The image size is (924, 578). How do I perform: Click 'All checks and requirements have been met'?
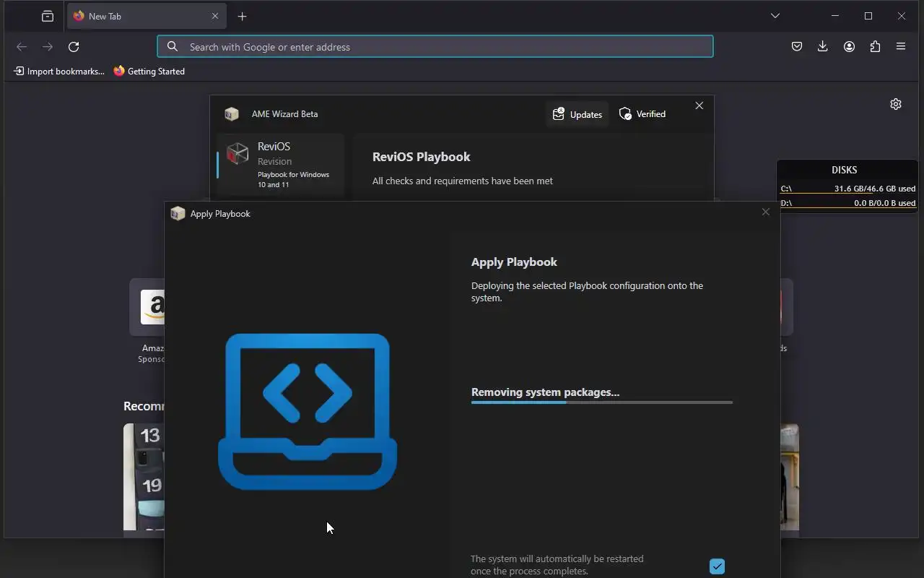[463, 181]
